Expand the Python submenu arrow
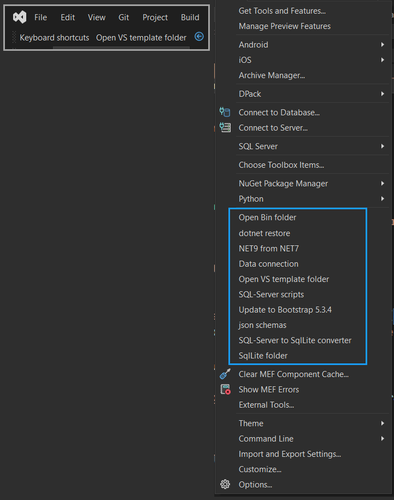Image resolution: width=394 pixels, height=500 pixels. tap(382, 199)
